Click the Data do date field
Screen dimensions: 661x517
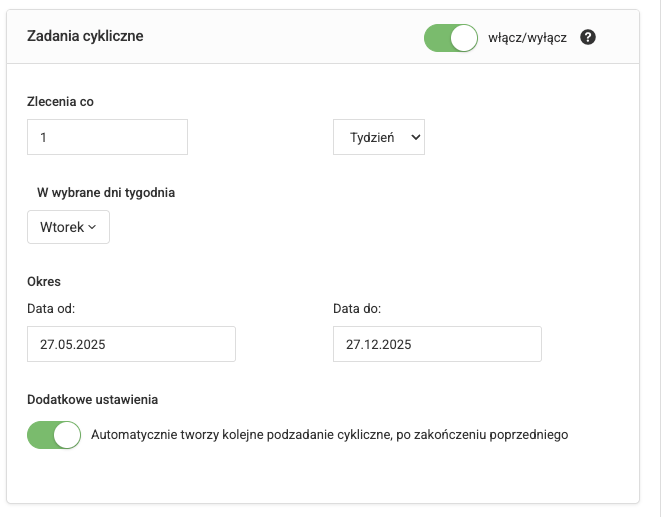(437, 344)
